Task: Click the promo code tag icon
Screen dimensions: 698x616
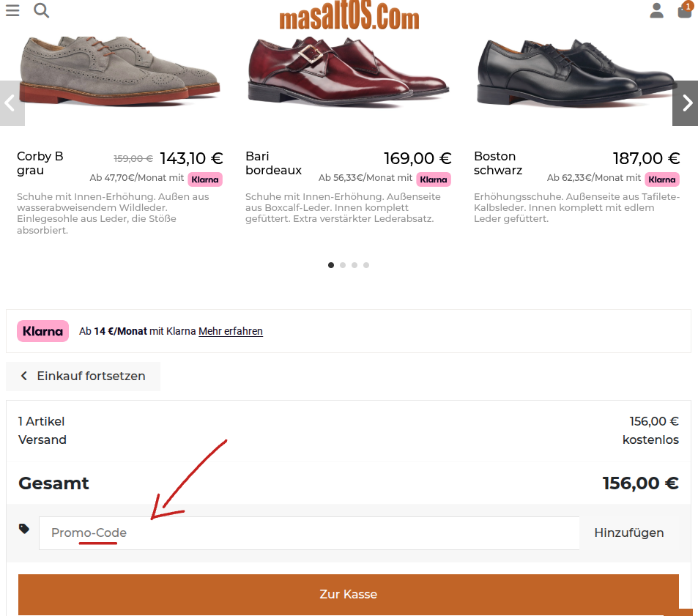Action: pyautogui.click(x=23, y=527)
